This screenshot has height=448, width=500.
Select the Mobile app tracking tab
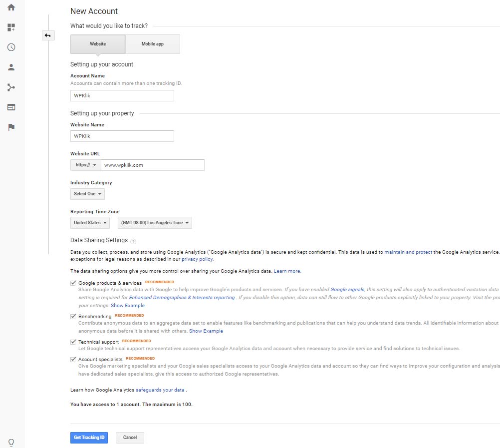(152, 44)
